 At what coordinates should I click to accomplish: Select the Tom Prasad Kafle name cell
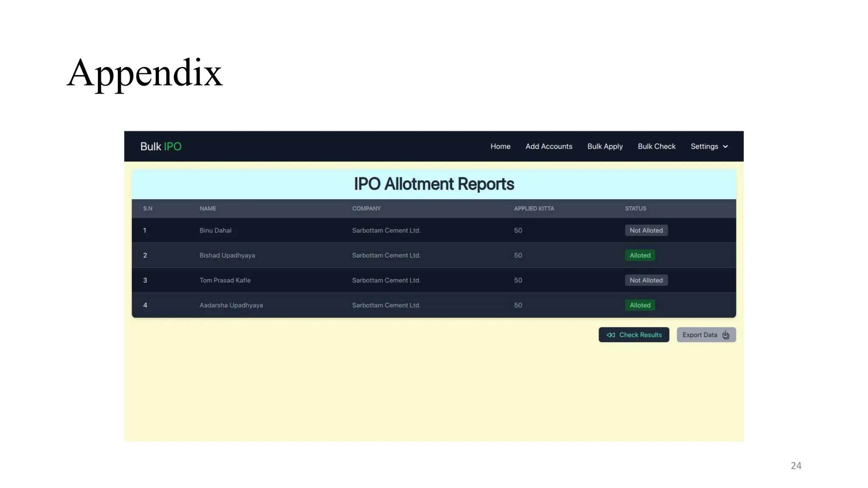[225, 280]
